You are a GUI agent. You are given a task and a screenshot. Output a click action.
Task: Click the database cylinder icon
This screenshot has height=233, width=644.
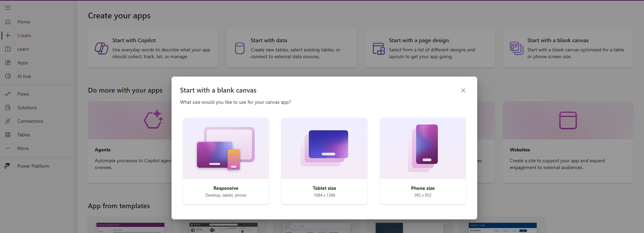240,48
